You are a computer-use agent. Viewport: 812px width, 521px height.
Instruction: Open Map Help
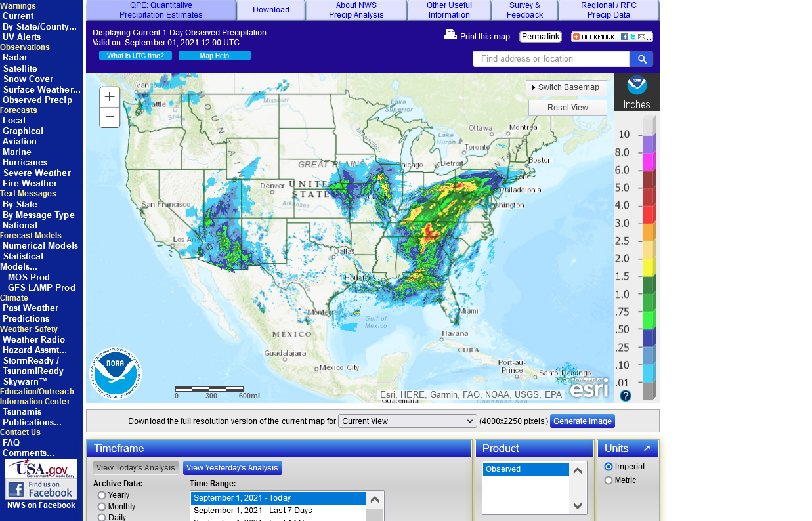215,56
